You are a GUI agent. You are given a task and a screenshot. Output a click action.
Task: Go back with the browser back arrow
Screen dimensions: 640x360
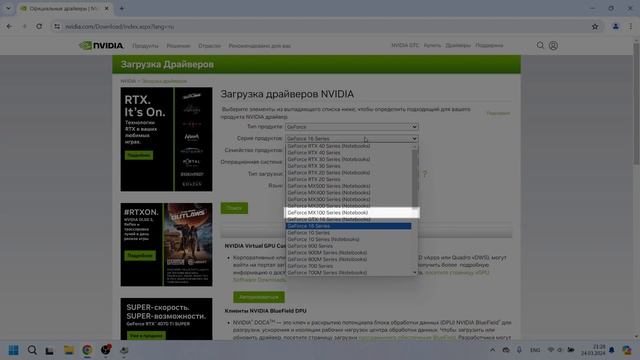pos(9,27)
